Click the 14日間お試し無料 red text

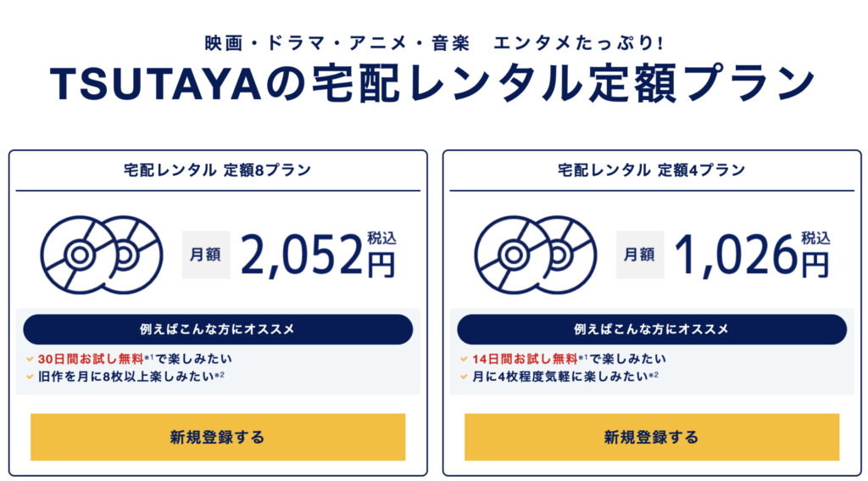(525, 359)
